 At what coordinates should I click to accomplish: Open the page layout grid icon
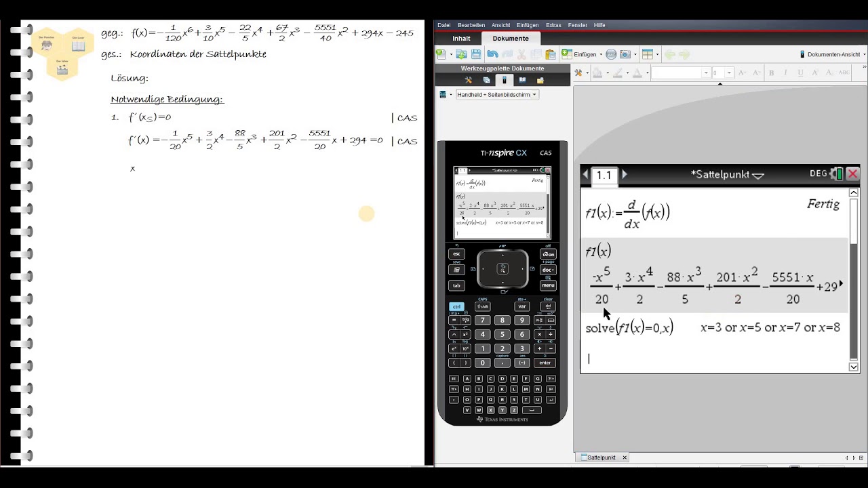click(x=648, y=54)
